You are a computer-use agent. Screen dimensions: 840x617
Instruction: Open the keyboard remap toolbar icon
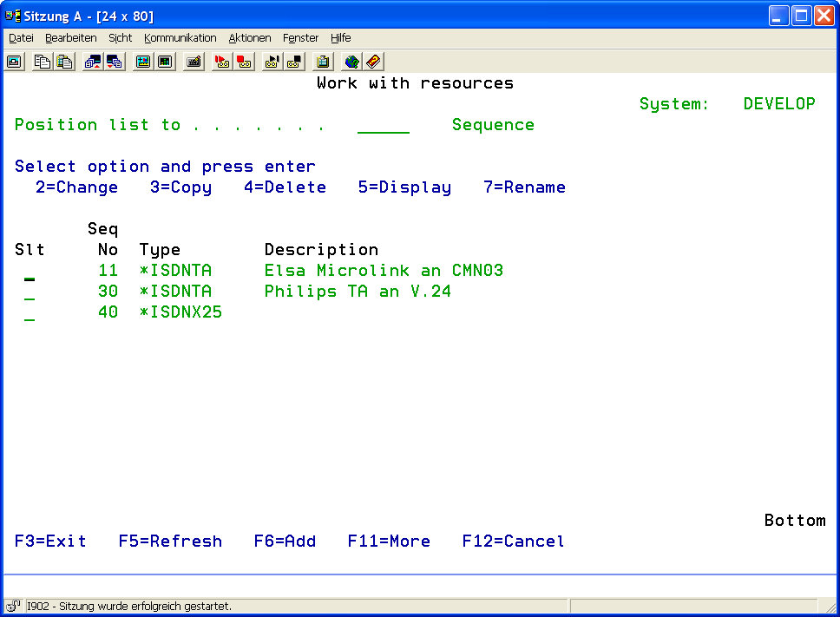(x=194, y=62)
